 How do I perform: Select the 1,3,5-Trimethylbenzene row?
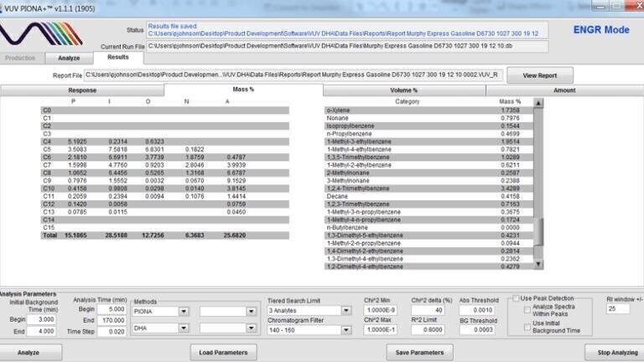(428, 158)
